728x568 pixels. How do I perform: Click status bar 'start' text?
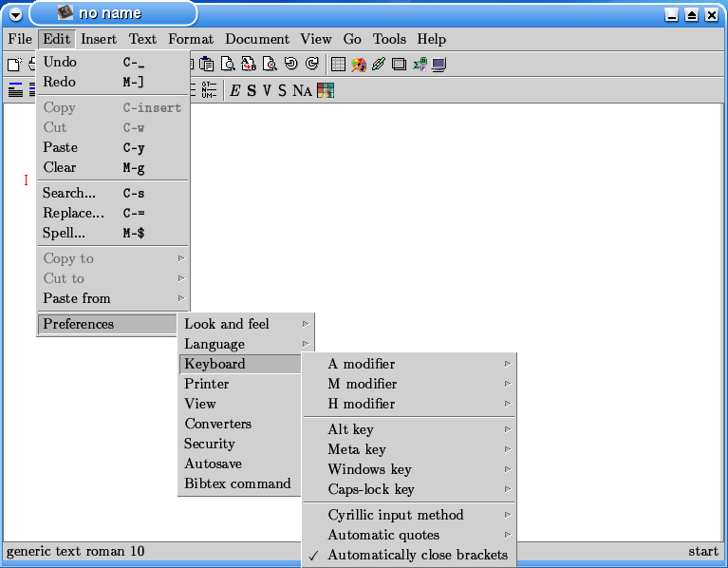[703, 551]
